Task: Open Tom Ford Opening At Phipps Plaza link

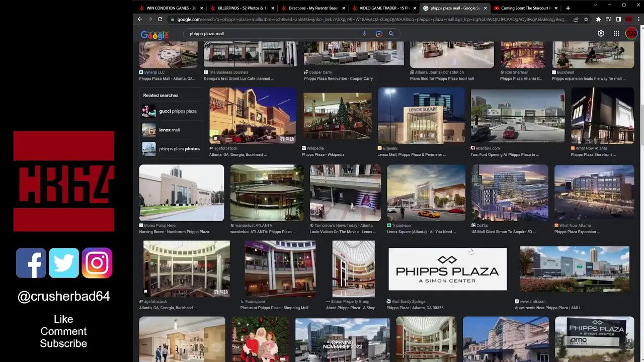Action: tap(505, 155)
